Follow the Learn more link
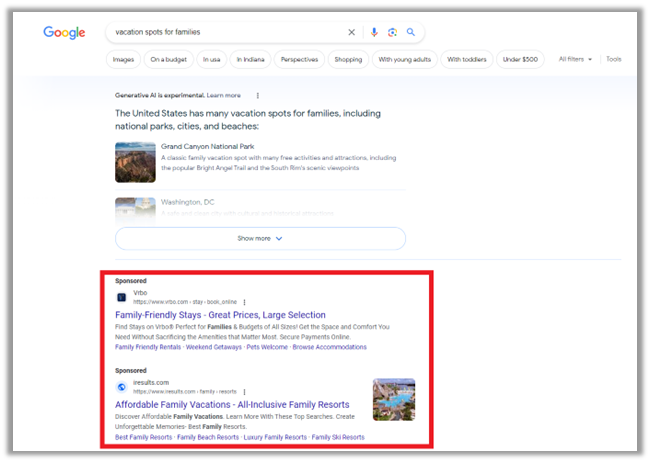Screen dimensions: 650x463 tap(223, 95)
